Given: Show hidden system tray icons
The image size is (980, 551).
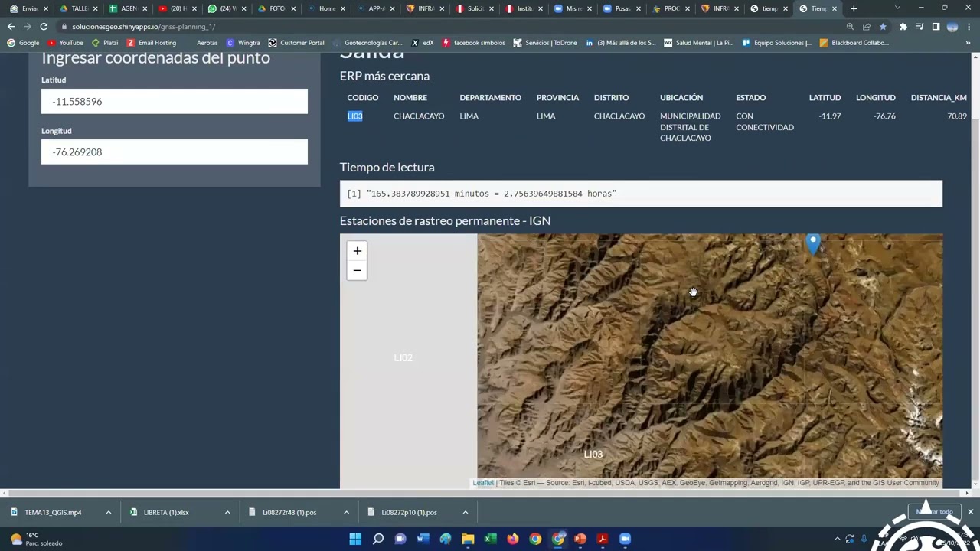Looking at the screenshot, I should 837,539.
